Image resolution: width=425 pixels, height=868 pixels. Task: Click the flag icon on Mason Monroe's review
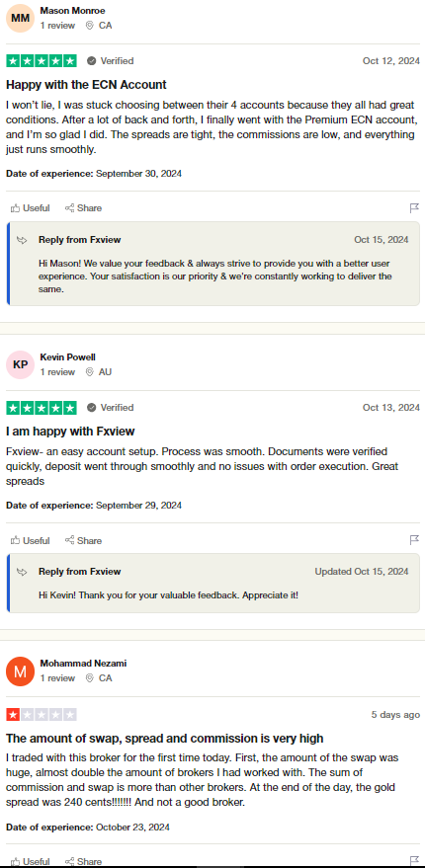[x=414, y=208]
